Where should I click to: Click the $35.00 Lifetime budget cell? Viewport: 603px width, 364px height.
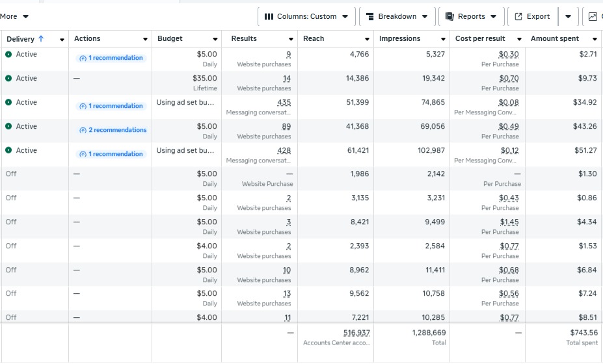[206, 78]
